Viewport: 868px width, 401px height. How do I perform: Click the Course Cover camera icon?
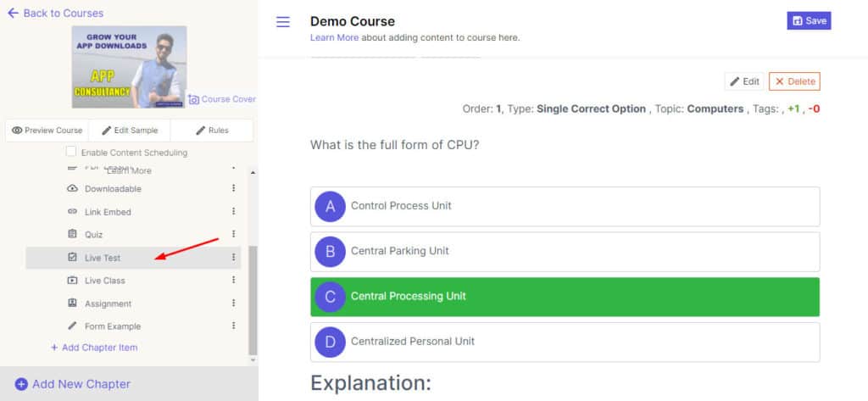coord(193,99)
